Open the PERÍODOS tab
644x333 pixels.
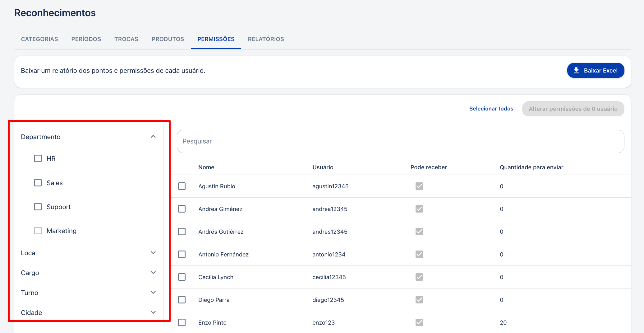[86, 39]
